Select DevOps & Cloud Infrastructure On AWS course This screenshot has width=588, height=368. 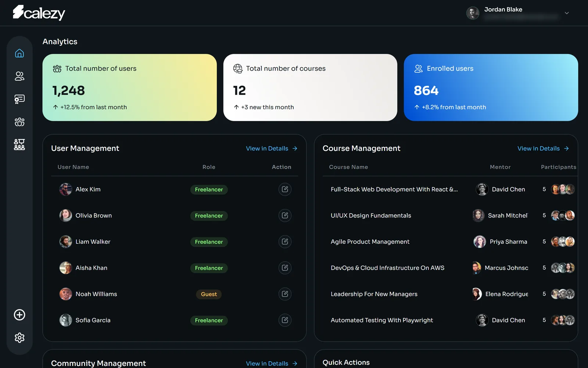click(x=387, y=268)
